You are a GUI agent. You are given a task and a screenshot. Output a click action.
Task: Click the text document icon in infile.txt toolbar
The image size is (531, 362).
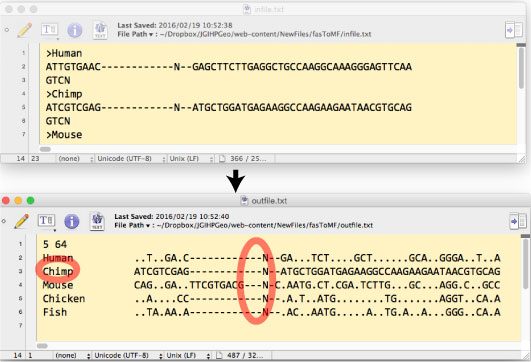(x=100, y=30)
